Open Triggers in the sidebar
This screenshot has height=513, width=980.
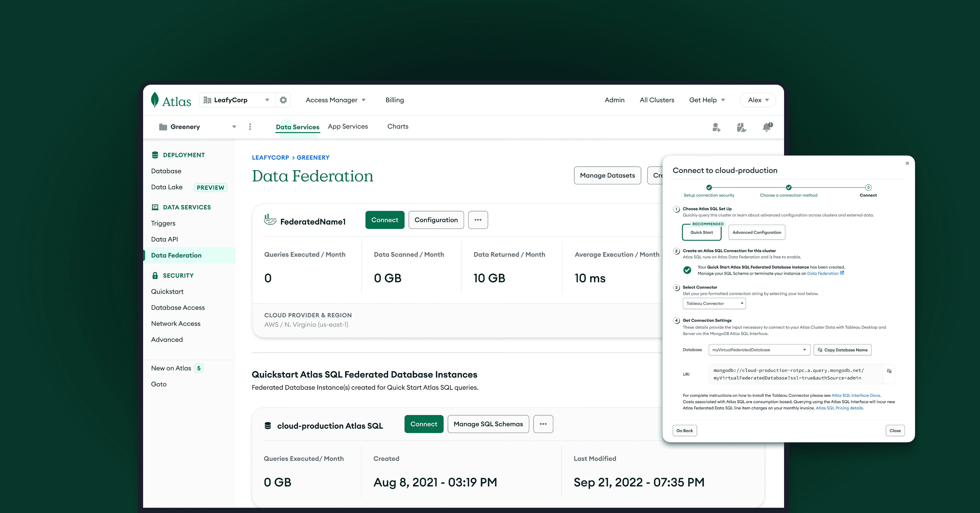click(163, 223)
